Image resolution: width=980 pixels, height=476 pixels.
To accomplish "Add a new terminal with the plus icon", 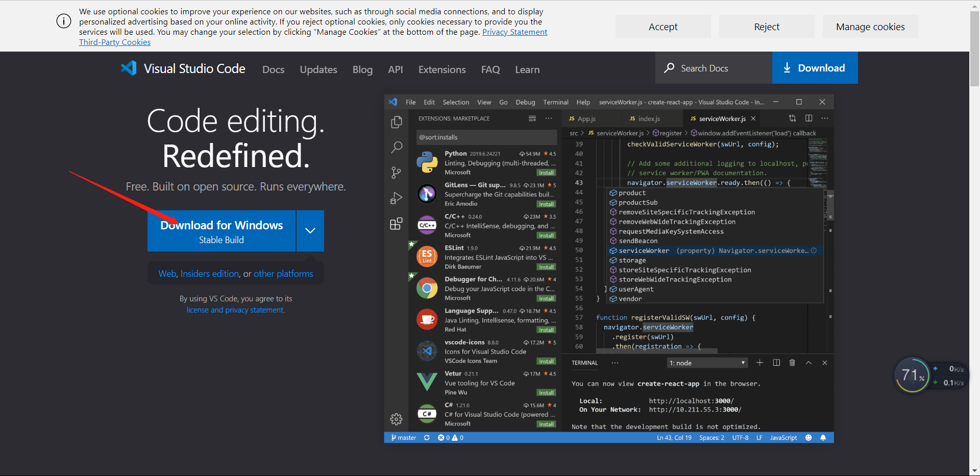I will (x=760, y=363).
